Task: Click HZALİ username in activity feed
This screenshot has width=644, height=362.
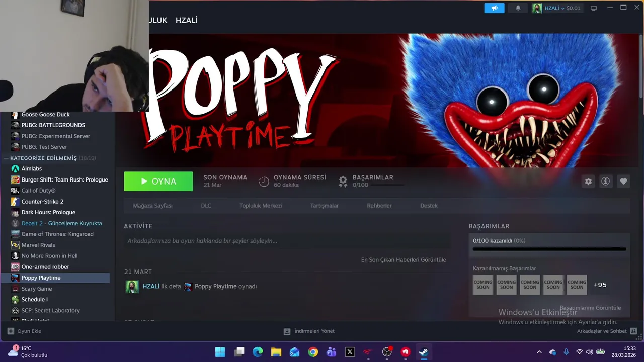Action: (151, 286)
